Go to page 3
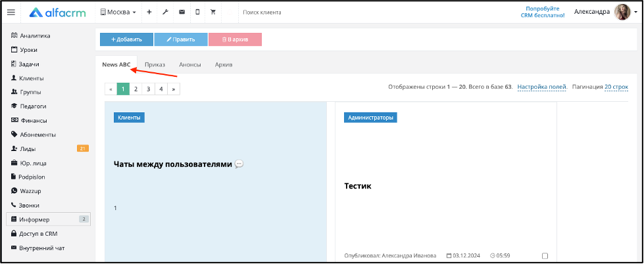This screenshot has height=264, width=644. pyautogui.click(x=148, y=89)
